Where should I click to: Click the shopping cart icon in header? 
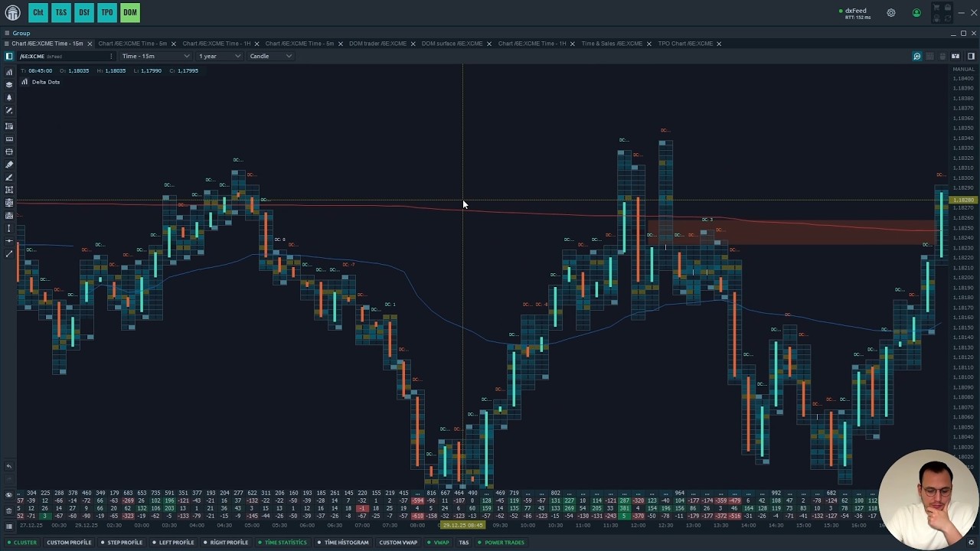click(x=936, y=8)
